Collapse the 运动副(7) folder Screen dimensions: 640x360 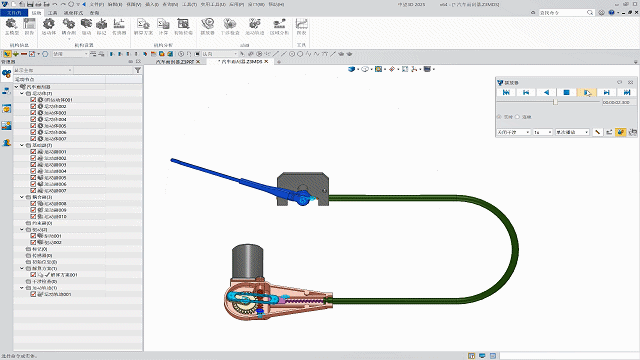click(x=22, y=145)
